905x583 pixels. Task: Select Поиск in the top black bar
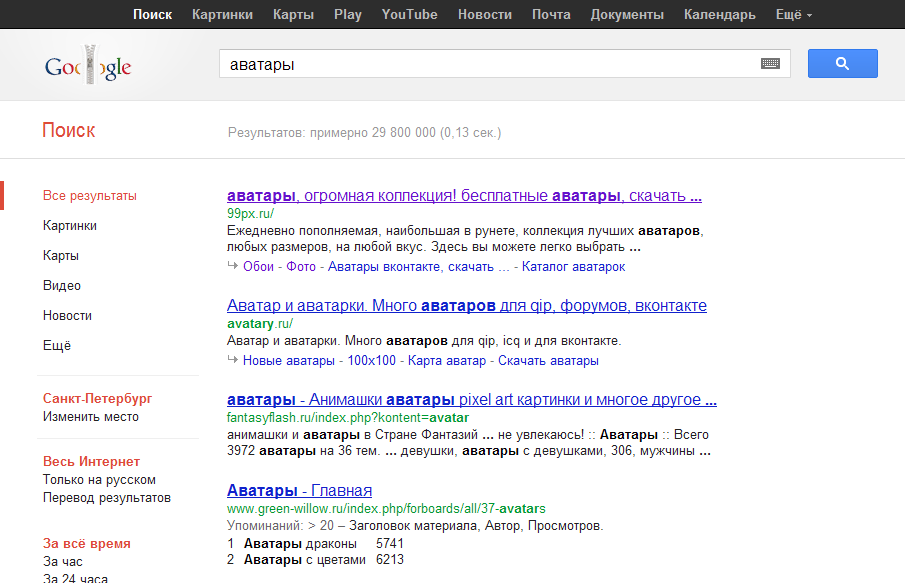click(152, 14)
